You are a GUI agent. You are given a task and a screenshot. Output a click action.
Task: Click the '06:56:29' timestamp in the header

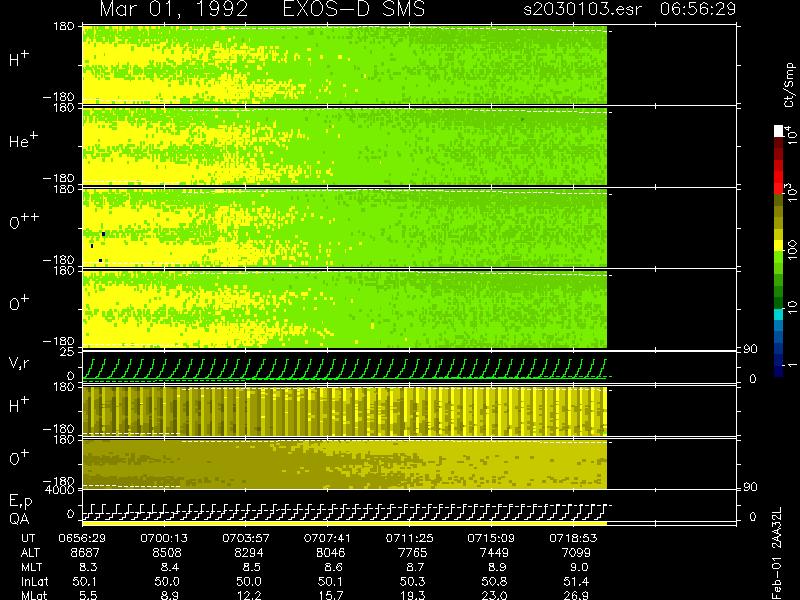click(x=698, y=9)
